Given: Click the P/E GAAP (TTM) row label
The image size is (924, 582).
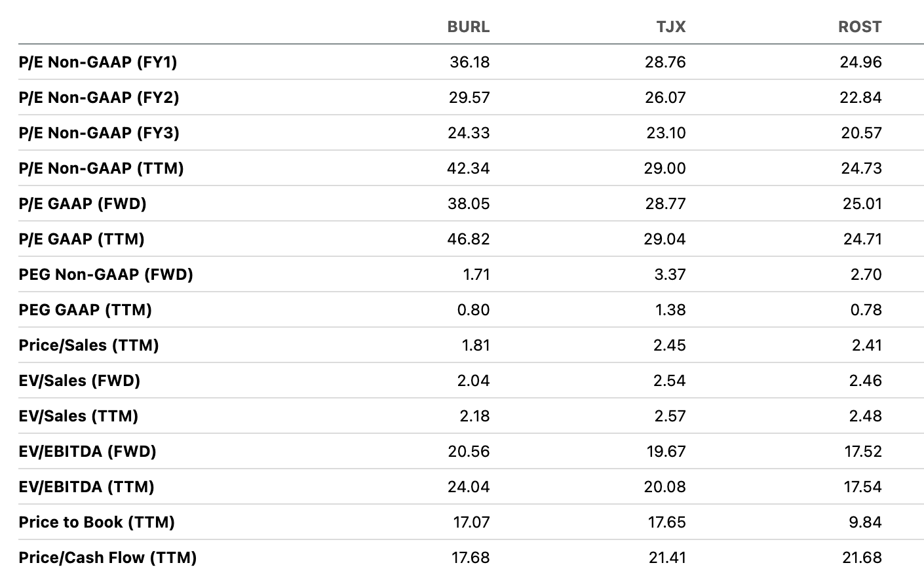Looking at the screenshot, I should tap(82, 239).
